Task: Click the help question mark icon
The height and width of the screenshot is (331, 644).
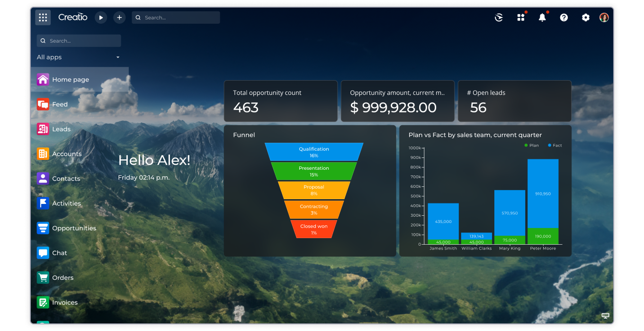Action: click(563, 18)
